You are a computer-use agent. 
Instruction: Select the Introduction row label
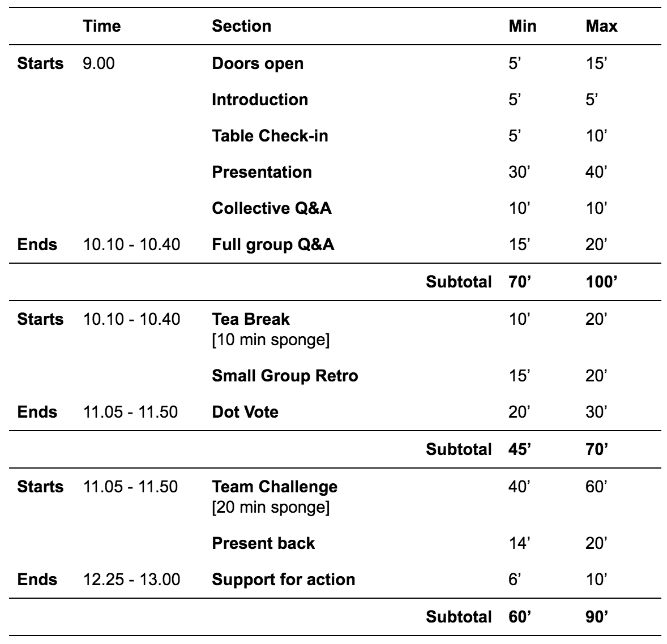[x=260, y=100]
